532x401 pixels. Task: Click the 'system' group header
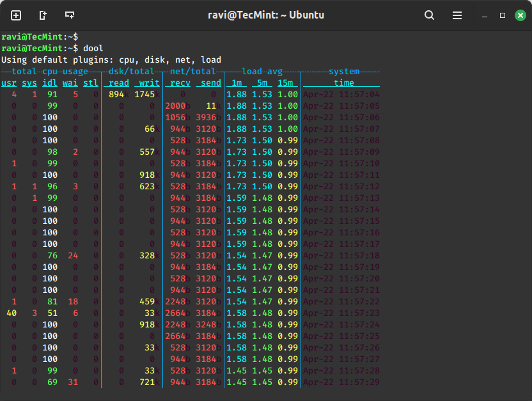344,71
